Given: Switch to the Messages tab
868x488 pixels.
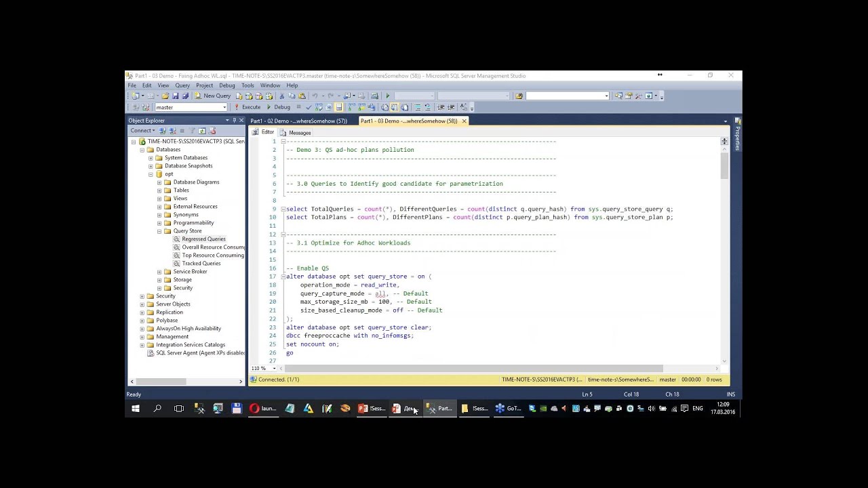Looking at the screenshot, I should [296, 132].
